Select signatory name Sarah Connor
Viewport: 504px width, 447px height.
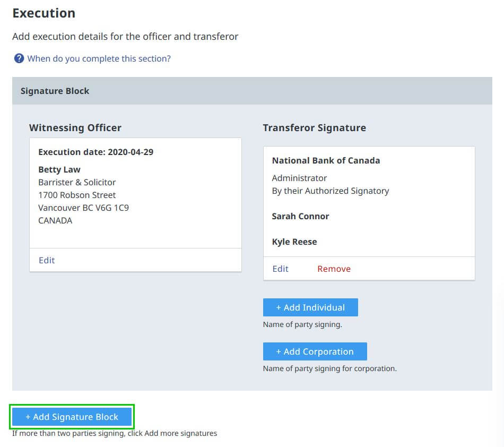point(300,216)
